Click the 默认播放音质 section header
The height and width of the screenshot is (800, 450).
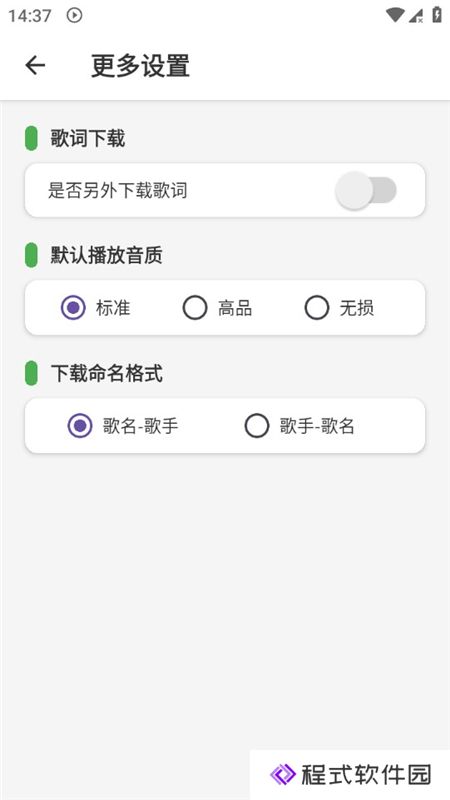click(106, 255)
